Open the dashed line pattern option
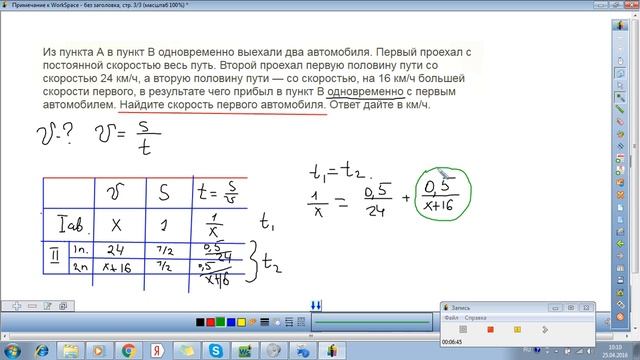The height and width of the screenshot is (360, 640). pyautogui.click(x=301, y=322)
